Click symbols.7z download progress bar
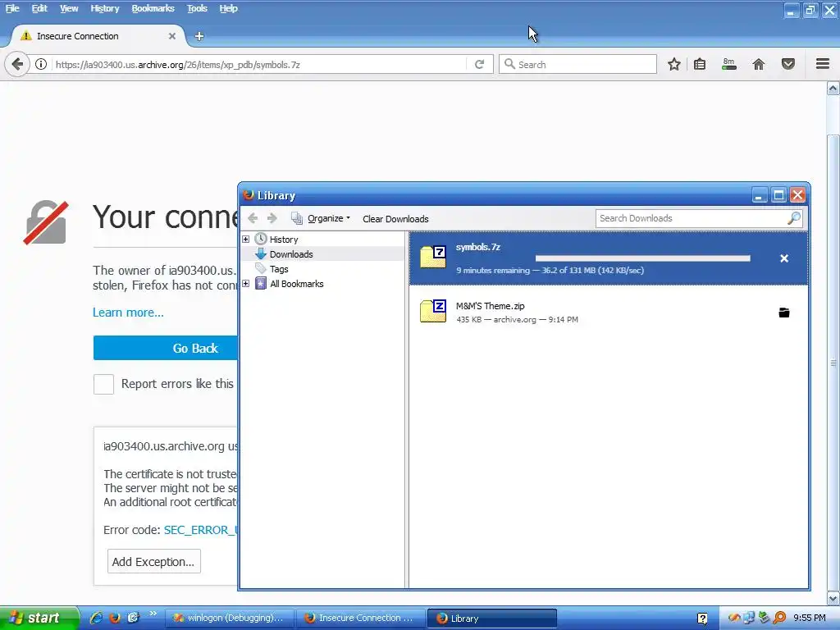 click(643, 258)
